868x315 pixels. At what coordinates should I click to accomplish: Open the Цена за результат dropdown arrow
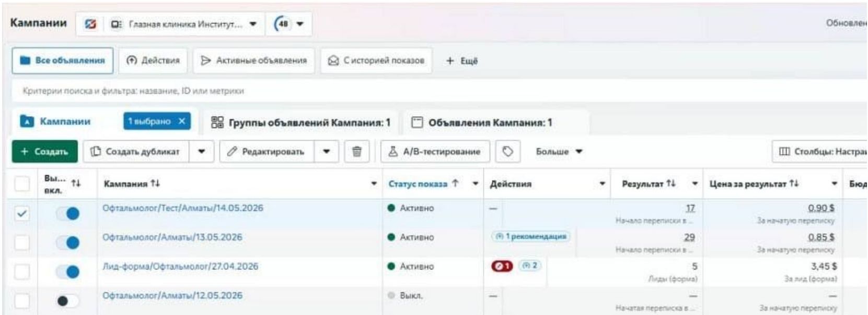[x=835, y=184]
